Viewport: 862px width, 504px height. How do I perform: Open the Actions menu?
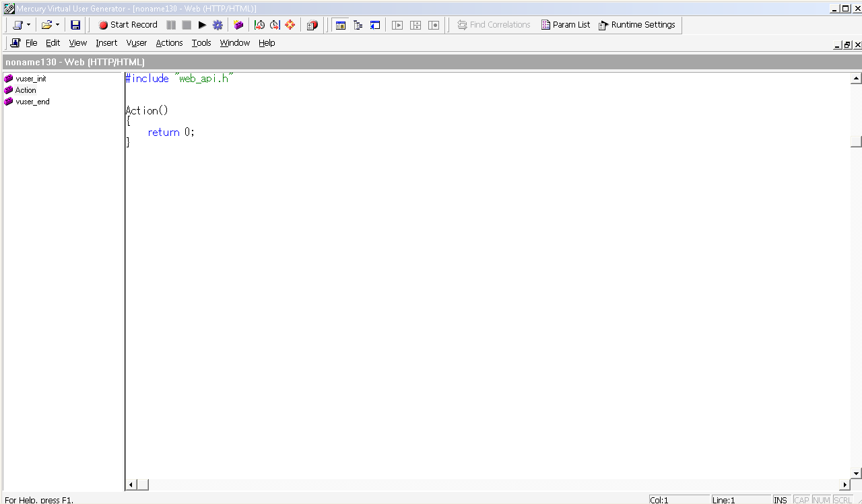tap(169, 43)
